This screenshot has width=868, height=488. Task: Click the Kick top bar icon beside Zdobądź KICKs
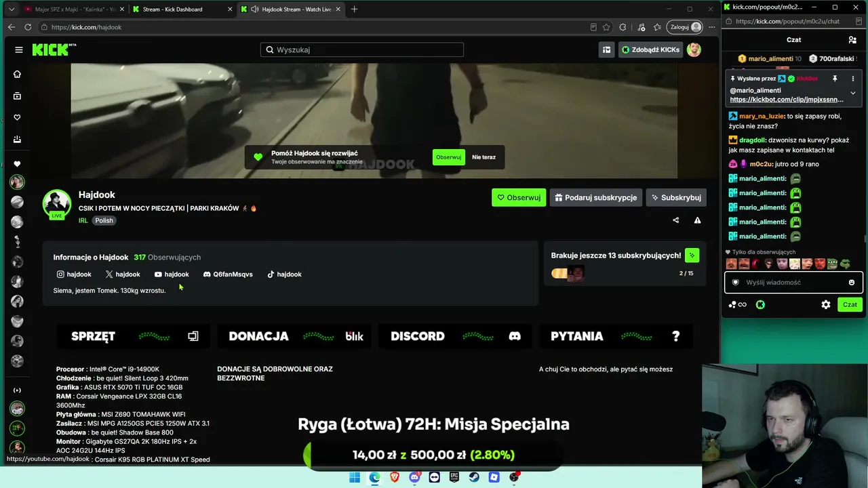[x=606, y=49]
